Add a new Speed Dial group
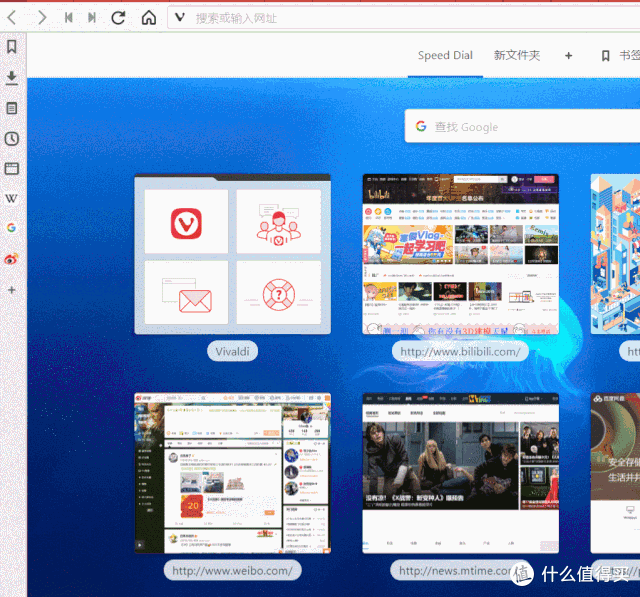 [x=569, y=55]
